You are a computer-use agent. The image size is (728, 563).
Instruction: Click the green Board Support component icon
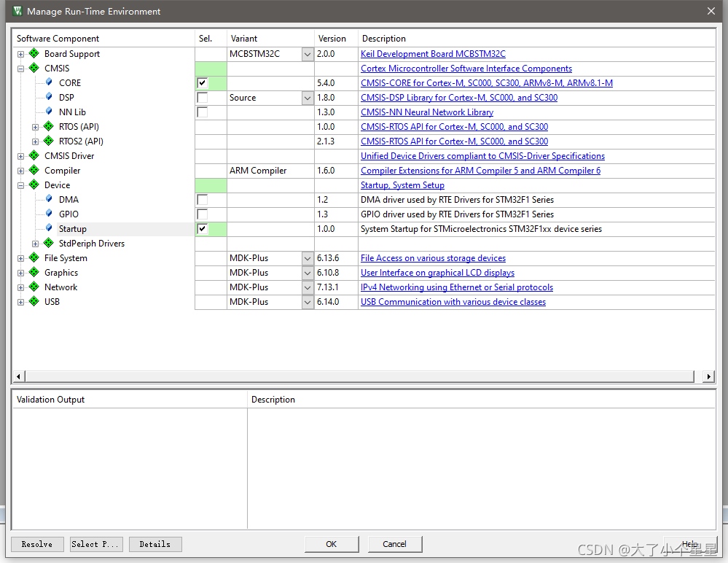click(34, 53)
